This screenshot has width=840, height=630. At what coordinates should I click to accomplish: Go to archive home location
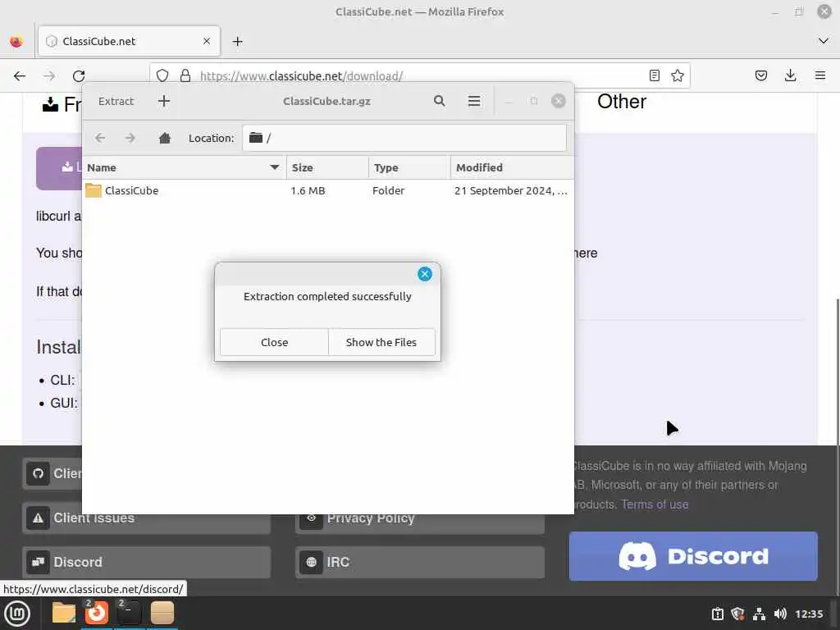[x=164, y=138]
